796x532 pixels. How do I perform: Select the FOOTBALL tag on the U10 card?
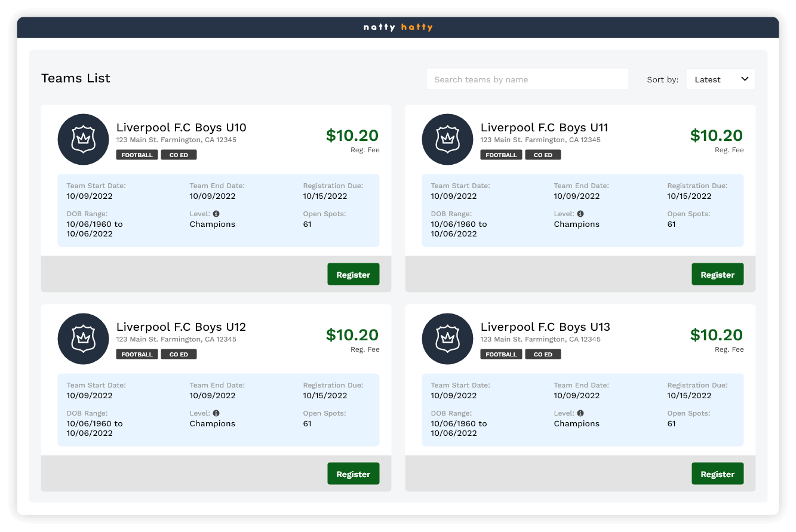(137, 155)
